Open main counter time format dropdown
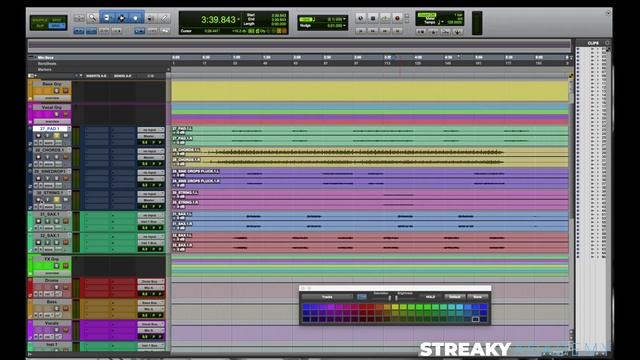Viewport: 640px width, 360px height. (238, 19)
